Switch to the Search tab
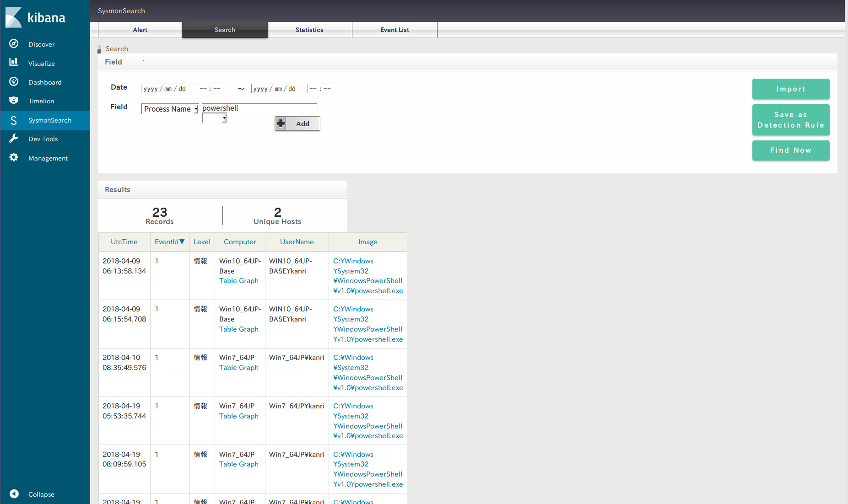This screenshot has width=848, height=504. [x=225, y=30]
